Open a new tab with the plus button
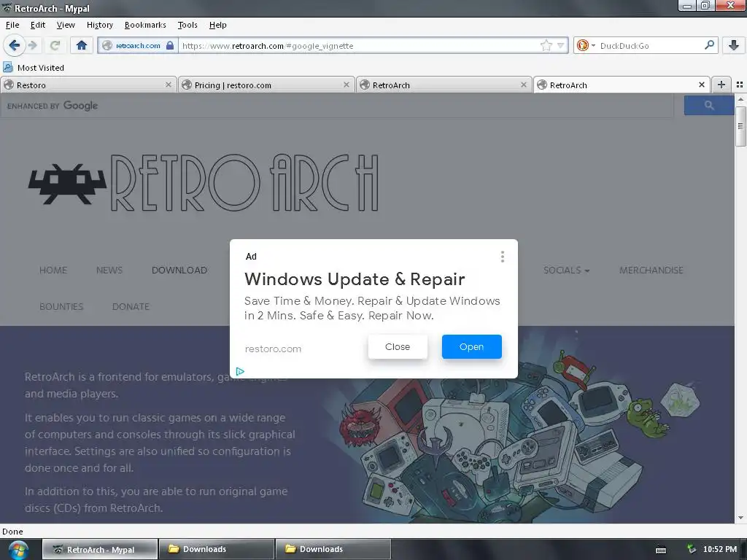 coord(721,85)
